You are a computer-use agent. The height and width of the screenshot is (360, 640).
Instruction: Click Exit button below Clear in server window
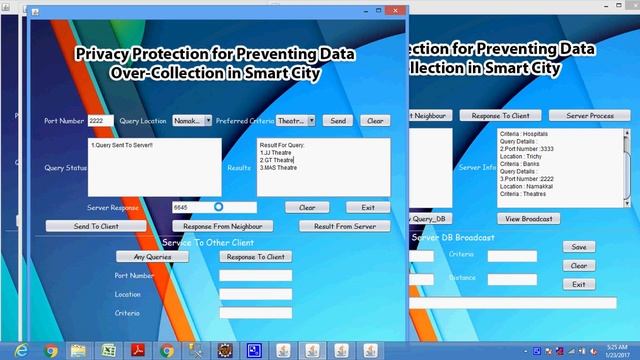coord(579,284)
